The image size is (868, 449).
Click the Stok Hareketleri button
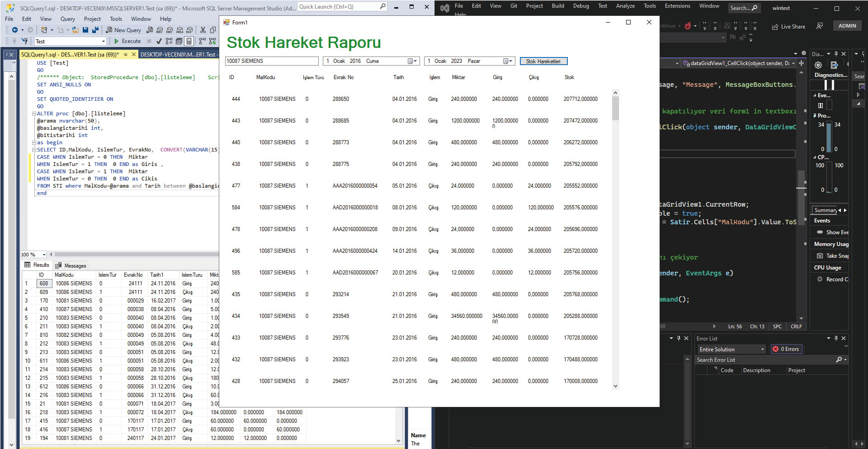[x=543, y=61]
